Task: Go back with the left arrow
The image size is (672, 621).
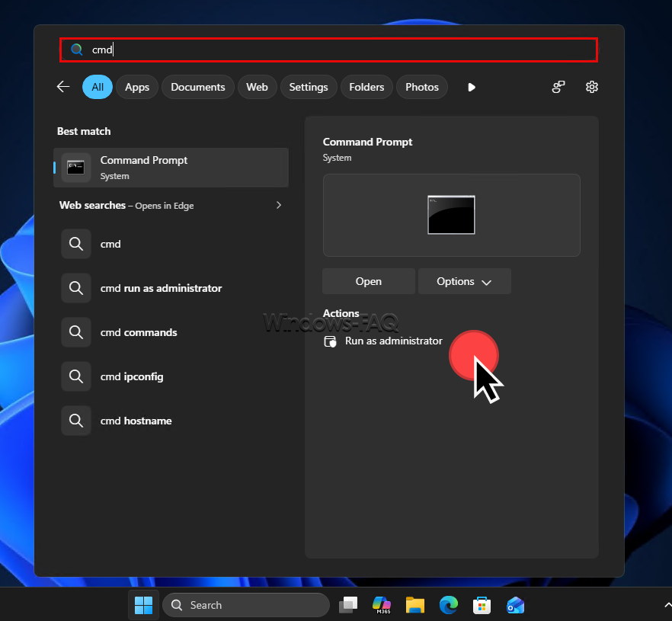Action: tap(63, 87)
